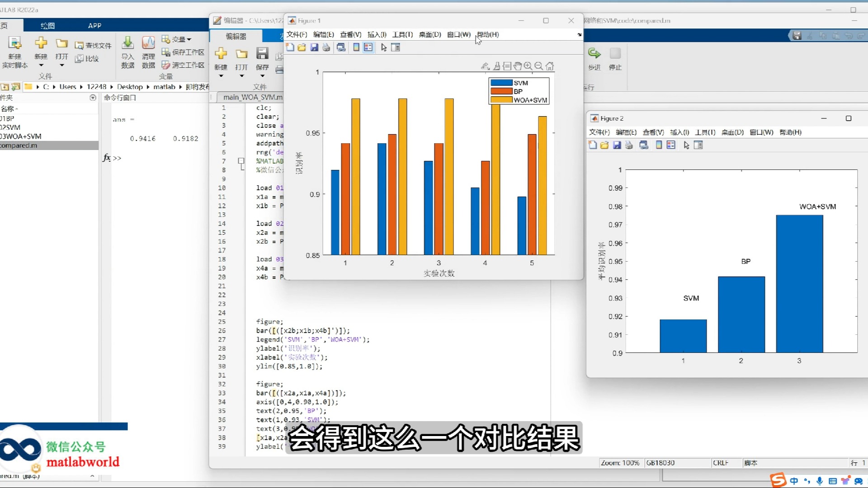The width and height of the screenshot is (868, 488).
Task: Toggle Insert Colorbar in Figure 1 toolbar
Action: pyautogui.click(x=356, y=47)
